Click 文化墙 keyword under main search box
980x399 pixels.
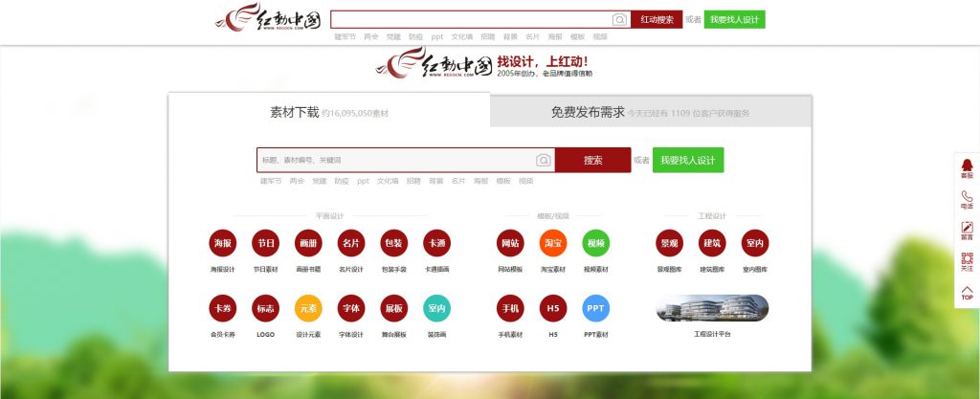click(388, 181)
